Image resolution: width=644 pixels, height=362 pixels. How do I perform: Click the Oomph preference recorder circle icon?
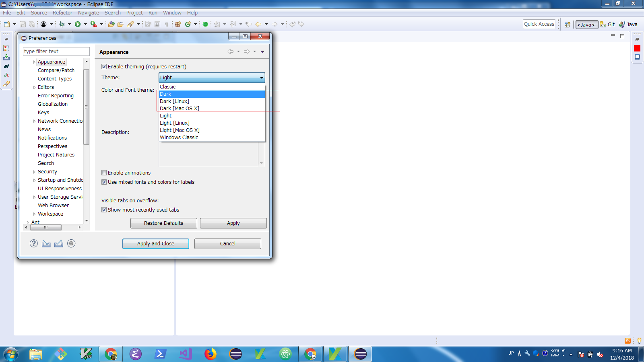pyautogui.click(x=71, y=243)
